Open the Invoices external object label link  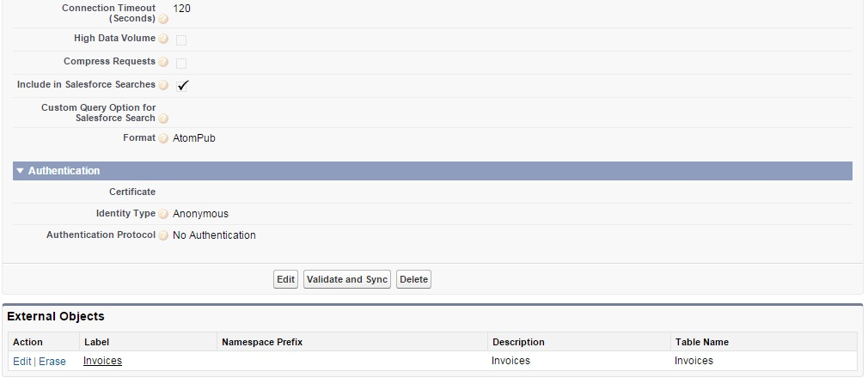pos(102,361)
